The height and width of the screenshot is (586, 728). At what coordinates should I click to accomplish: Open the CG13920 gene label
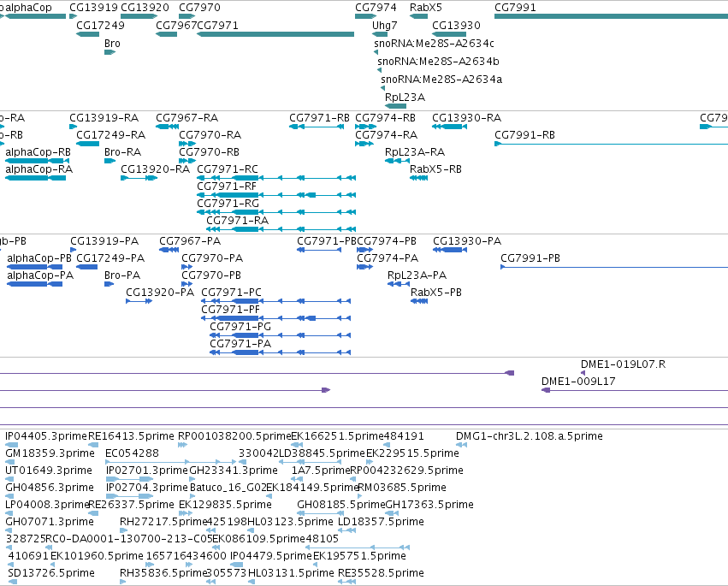(x=145, y=8)
